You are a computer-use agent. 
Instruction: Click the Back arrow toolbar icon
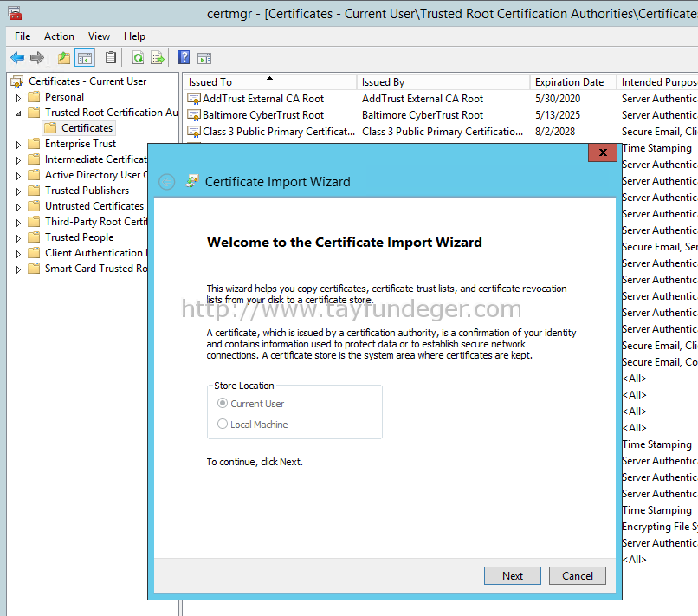tap(17, 57)
